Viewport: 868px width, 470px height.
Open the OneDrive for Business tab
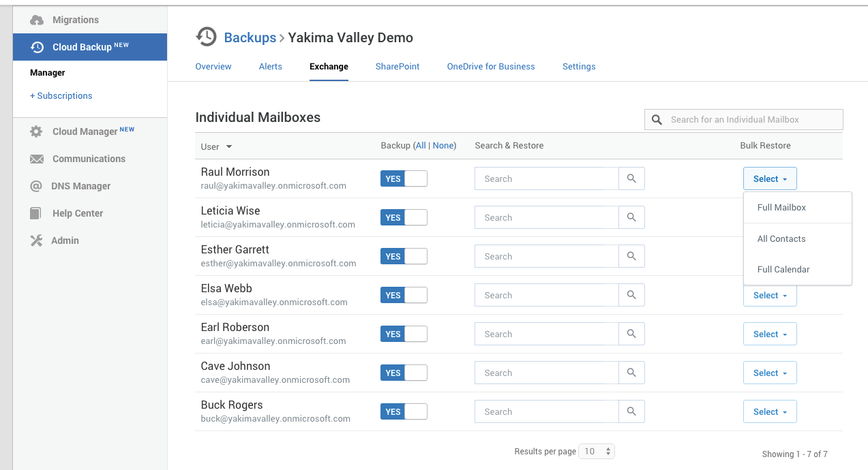click(x=491, y=66)
